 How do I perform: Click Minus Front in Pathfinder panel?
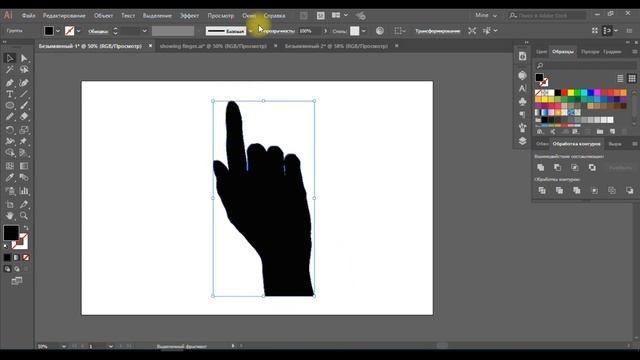point(558,168)
